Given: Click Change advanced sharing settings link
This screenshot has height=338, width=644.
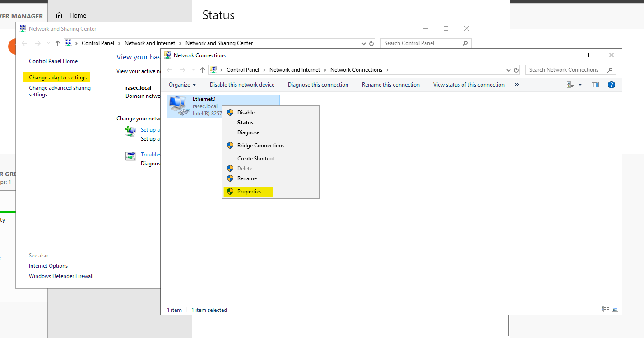Looking at the screenshot, I should (x=60, y=91).
